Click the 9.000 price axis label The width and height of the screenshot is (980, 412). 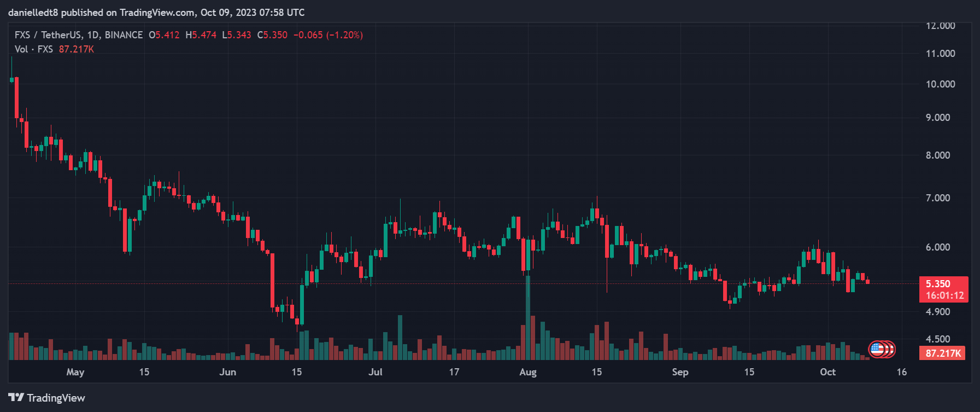[x=938, y=118]
